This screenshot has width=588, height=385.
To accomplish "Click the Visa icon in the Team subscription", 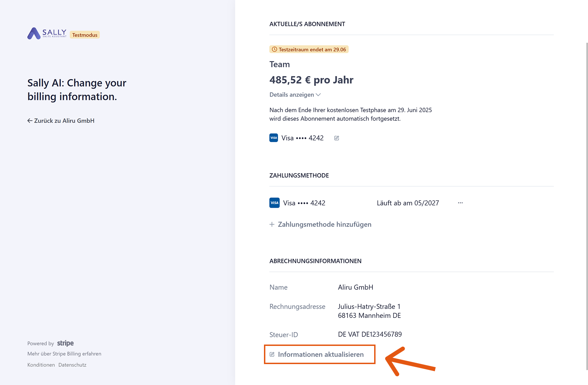I will tap(274, 138).
